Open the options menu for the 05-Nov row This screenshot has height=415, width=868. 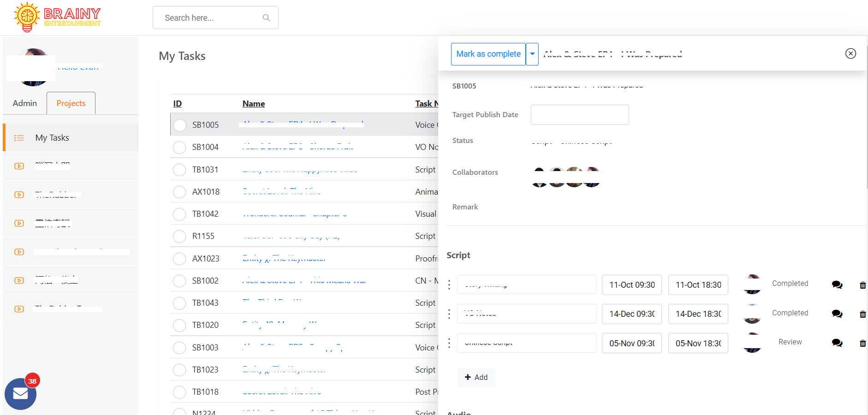coord(449,343)
